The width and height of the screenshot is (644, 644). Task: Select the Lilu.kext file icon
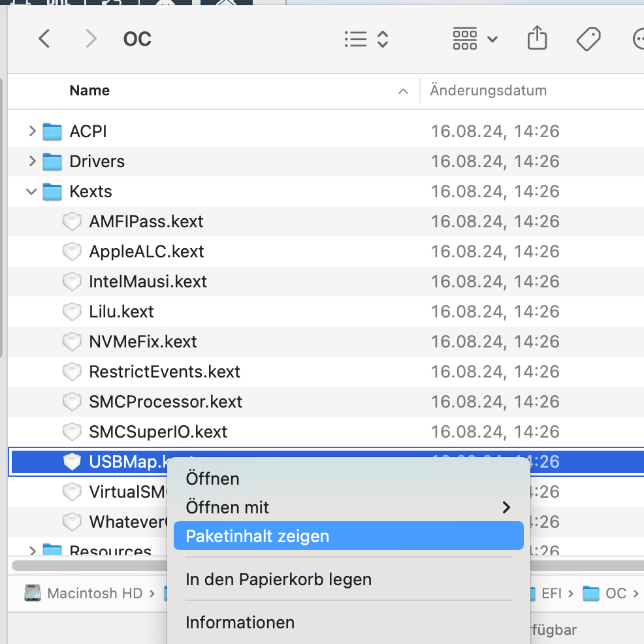pyautogui.click(x=72, y=312)
